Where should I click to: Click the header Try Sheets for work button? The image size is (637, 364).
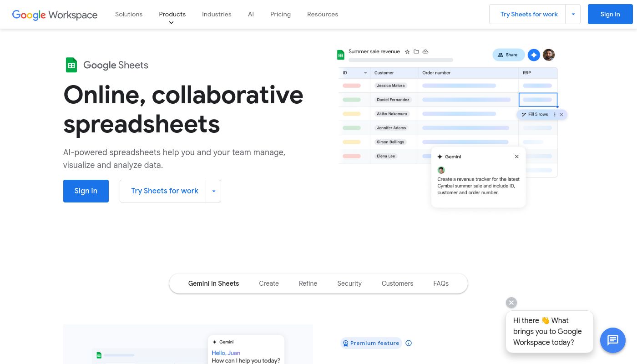pyautogui.click(x=528, y=15)
